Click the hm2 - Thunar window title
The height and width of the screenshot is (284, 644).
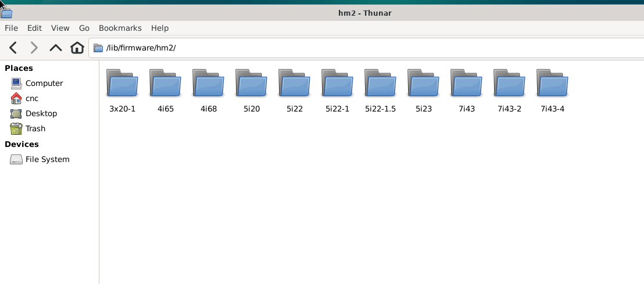(364, 13)
